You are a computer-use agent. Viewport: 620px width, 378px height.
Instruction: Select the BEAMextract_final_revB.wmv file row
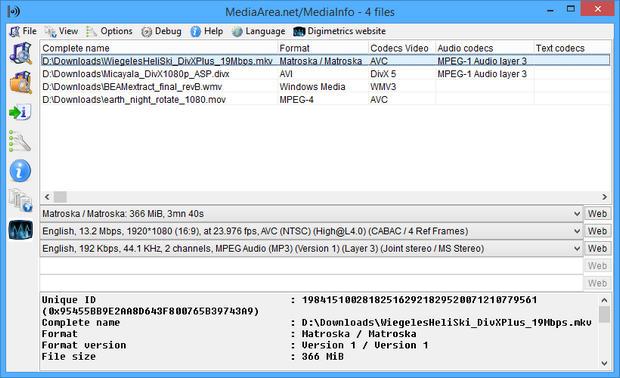coord(325,87)
